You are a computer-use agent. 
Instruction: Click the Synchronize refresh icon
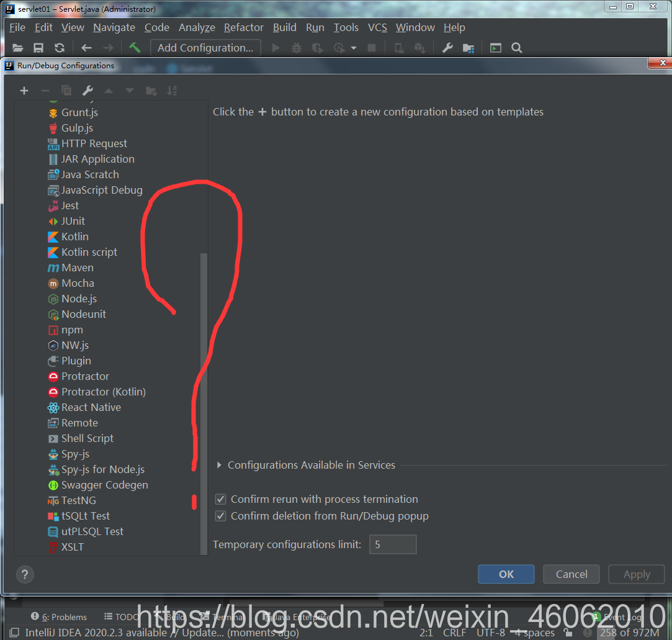pyautogui.click(x=60, y=48)
